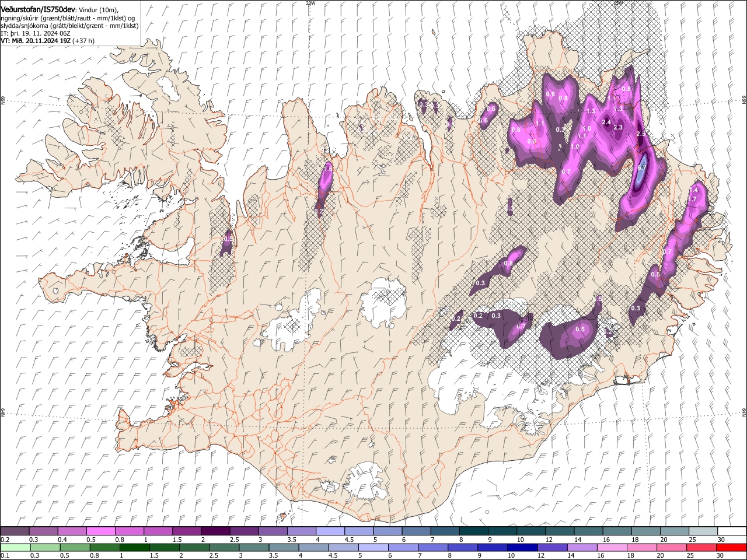Click the 2.5 precipitation value on the map
Image resolution: width=747 pixels, height=560 pixels.
coord(641,134)
